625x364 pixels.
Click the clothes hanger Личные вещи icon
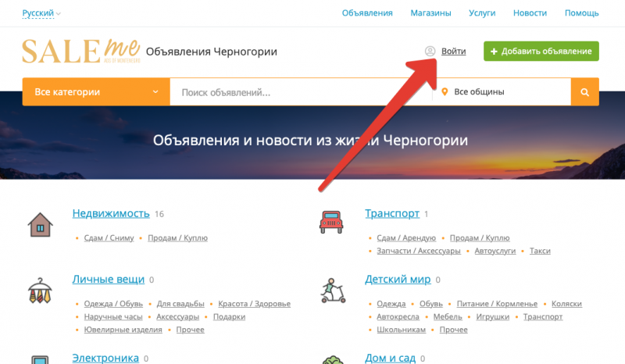pyautogui.click(x=41, y=291)
